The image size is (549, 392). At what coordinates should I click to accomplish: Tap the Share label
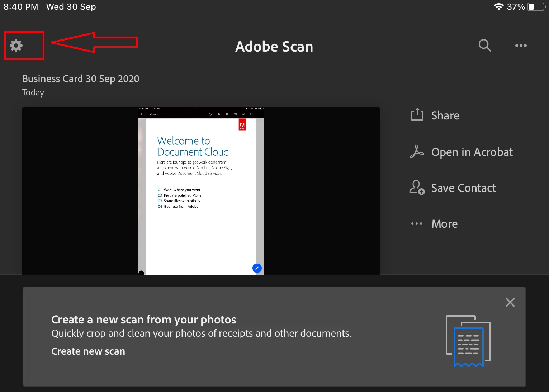pos(445,115)
